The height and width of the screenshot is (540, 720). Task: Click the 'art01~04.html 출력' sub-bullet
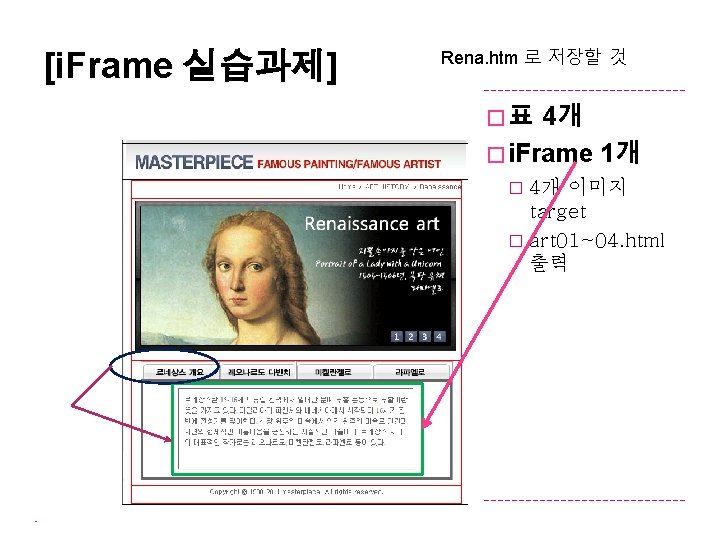click(597, 251)
